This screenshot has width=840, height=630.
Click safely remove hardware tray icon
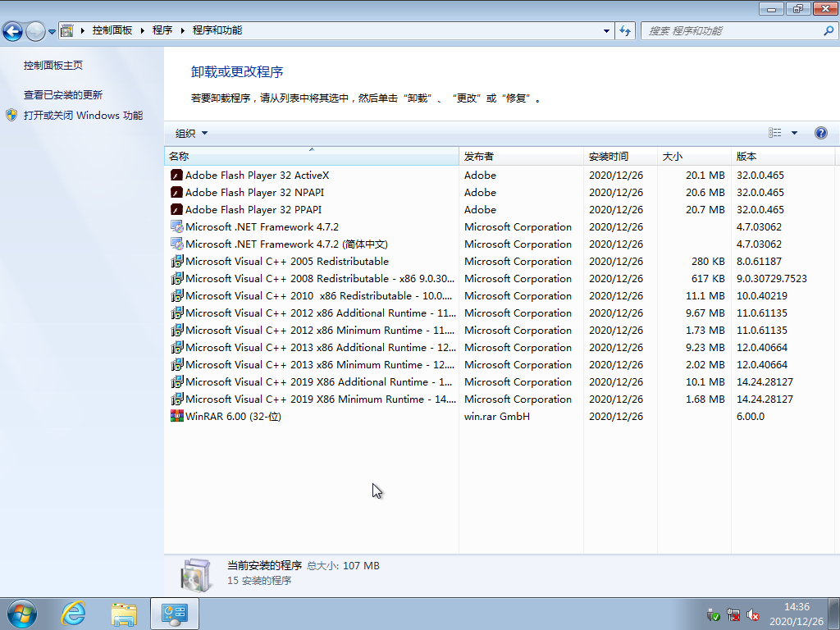coord(713,614)
